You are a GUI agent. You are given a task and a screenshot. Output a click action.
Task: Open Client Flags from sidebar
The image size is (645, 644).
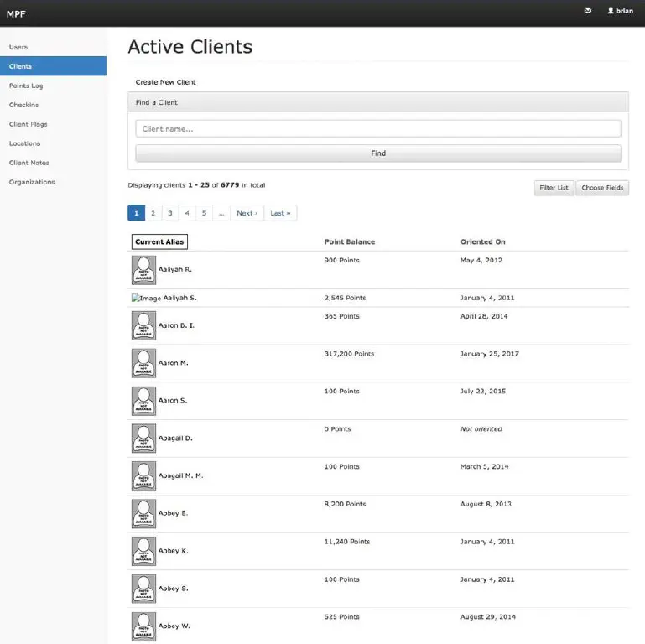pyautogui.click(x=29, y=124)
